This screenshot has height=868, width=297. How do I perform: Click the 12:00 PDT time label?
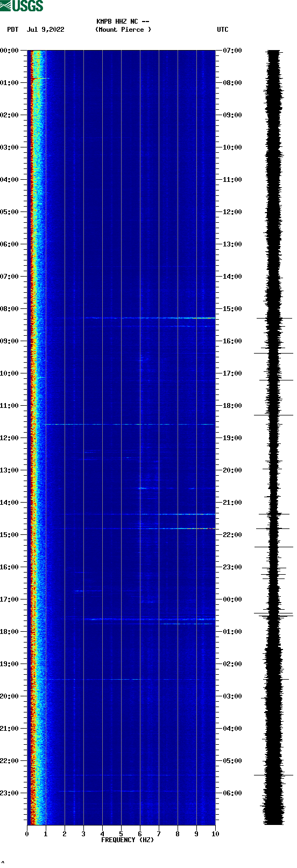9,438
